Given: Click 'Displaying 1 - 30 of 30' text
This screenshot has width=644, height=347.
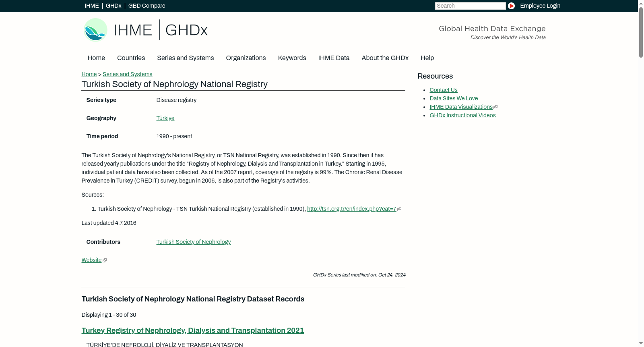Looking at the screenshot, I should (x=109, y=315).
